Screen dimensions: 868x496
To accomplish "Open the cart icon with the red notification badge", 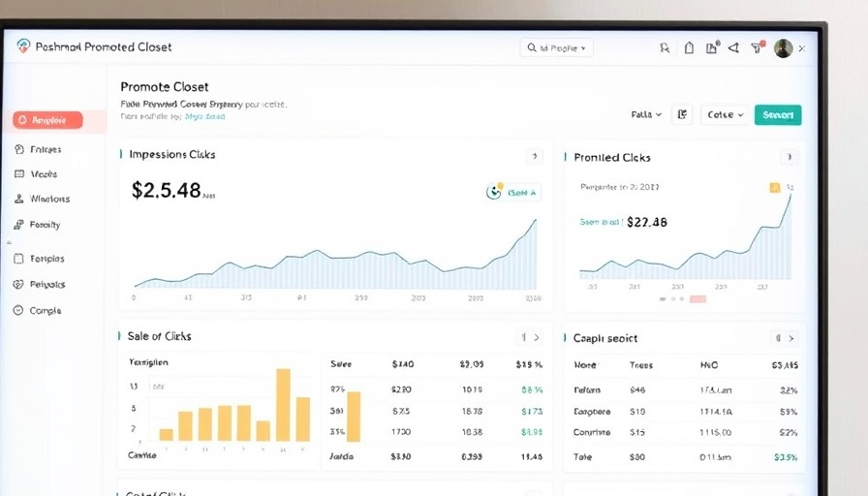I will 758,47.
